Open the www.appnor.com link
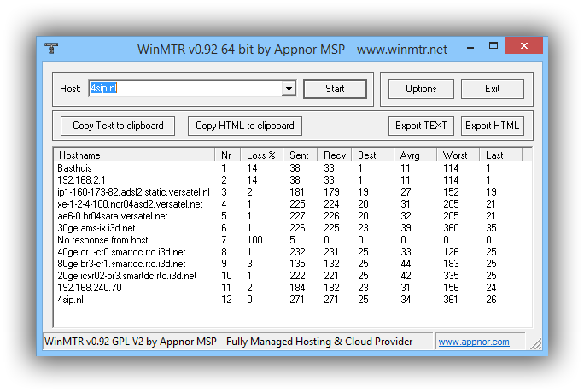The width and height of the screenshot is (584, 392). point(474,342)
